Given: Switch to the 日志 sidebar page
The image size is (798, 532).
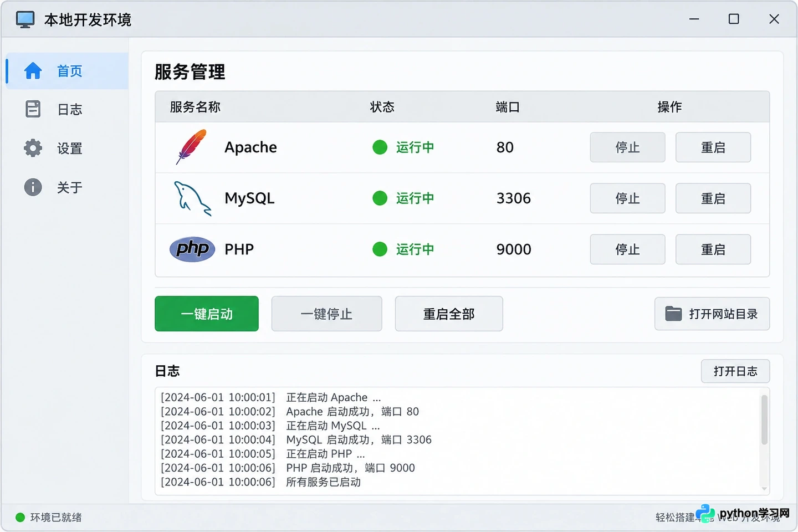Looking at the screenshot, I should point(68,109).
